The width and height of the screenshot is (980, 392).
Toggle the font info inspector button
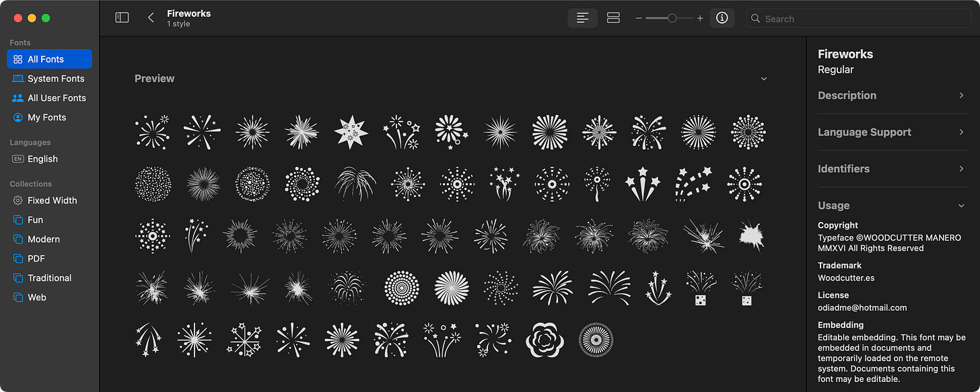click(722, 18)
